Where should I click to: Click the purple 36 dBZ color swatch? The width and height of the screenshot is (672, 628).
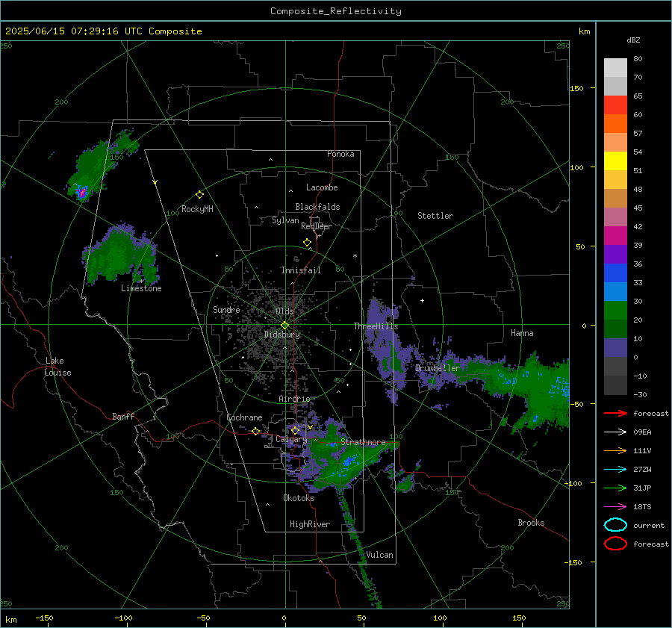[615, 254]
